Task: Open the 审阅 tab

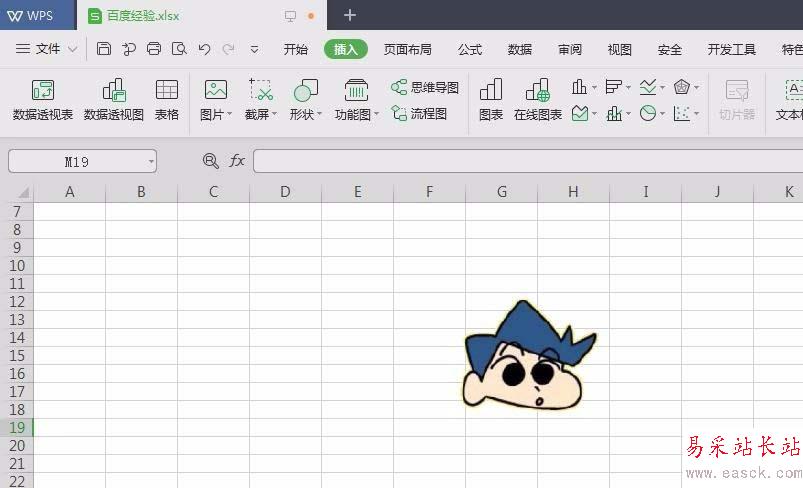Action: tap(570, 49)
